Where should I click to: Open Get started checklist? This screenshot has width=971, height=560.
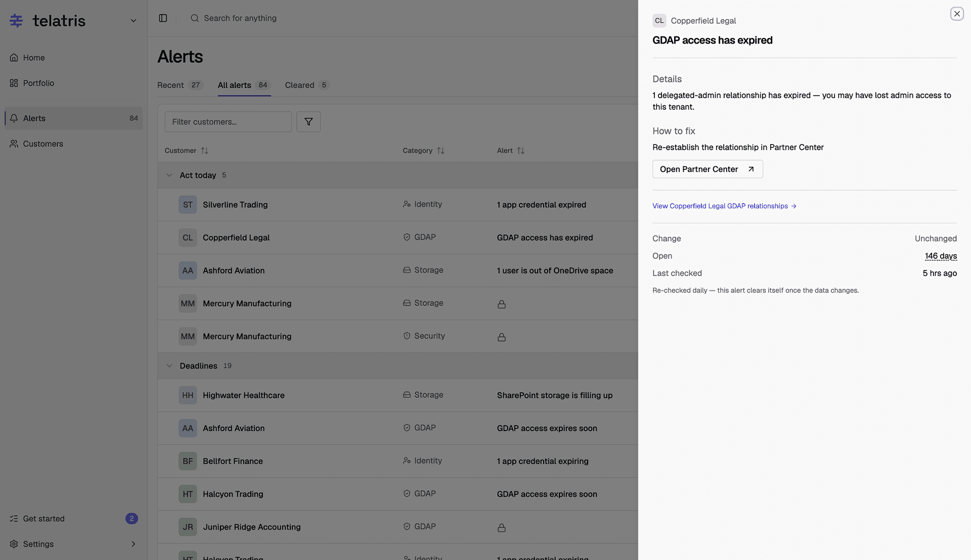click(x=74, y=519)
